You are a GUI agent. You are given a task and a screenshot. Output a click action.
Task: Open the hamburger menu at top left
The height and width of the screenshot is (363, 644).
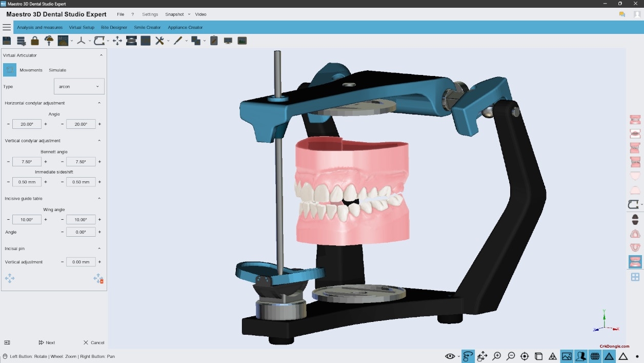(7, 27)
